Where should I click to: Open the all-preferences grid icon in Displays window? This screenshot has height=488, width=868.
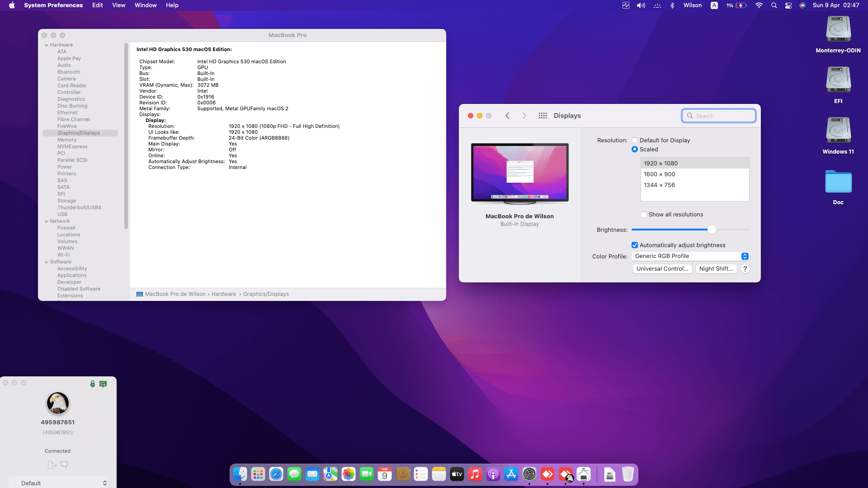(542, 116)
